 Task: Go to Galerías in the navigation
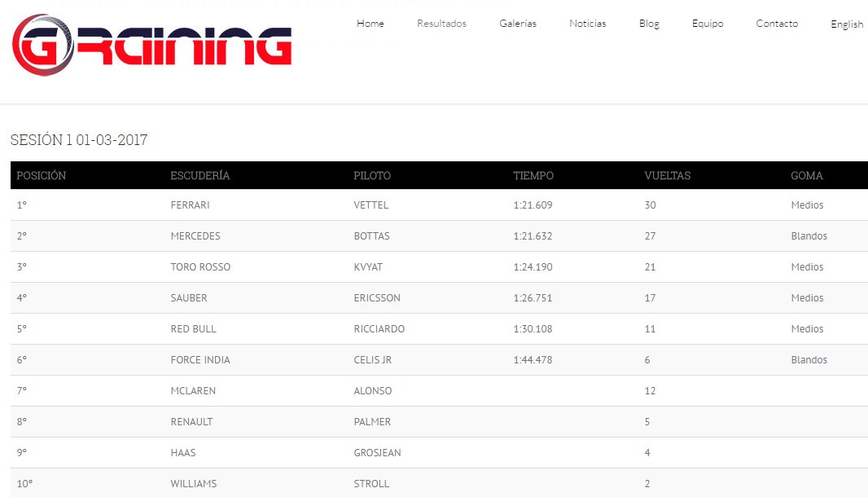518,24
